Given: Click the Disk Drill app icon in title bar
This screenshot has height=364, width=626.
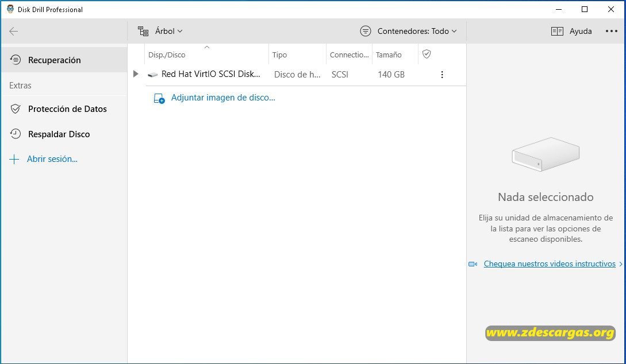Looking at the screenshot, I should point(10,9).
